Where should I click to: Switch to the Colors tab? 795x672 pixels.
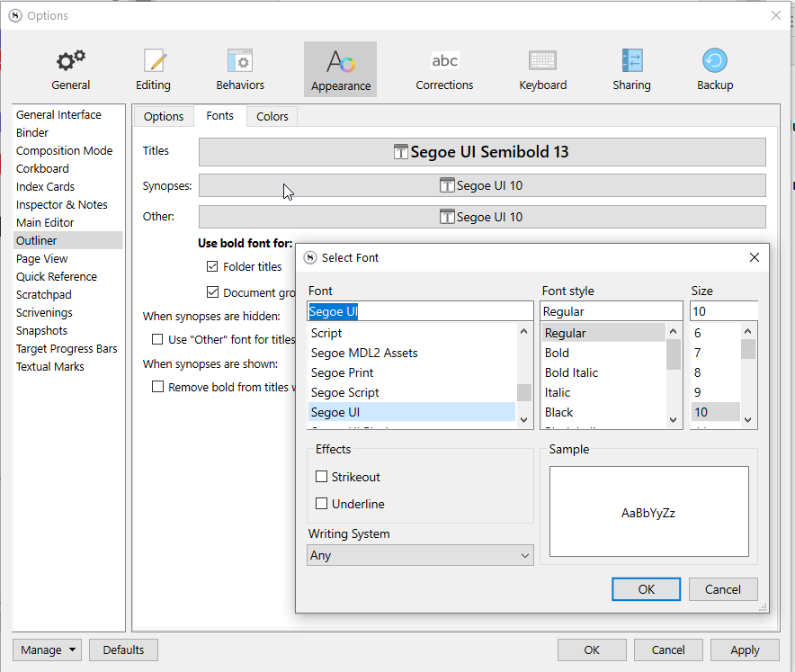(x=272, y=117)
